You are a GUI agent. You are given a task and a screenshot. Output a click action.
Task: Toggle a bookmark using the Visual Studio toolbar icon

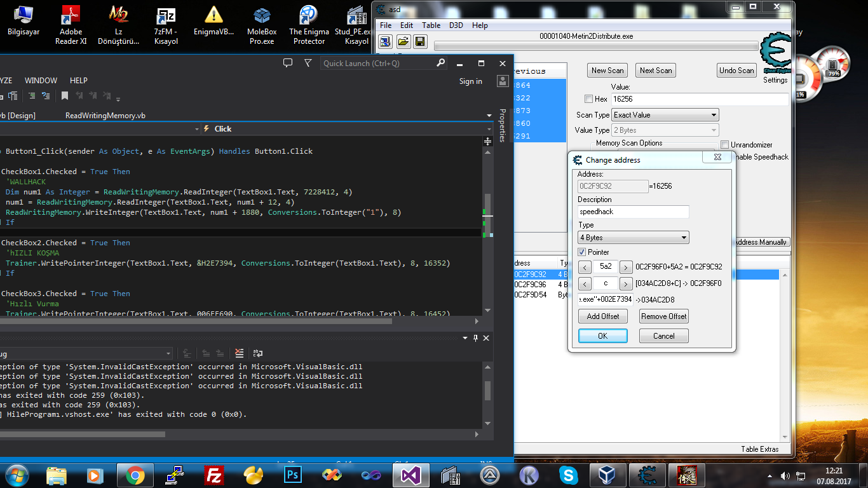pos(65,96)
